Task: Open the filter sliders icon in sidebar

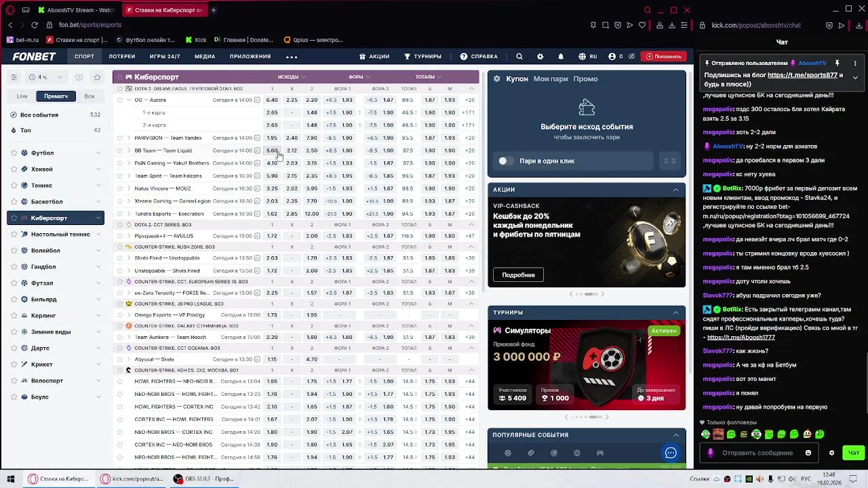Action: [14, 77]
